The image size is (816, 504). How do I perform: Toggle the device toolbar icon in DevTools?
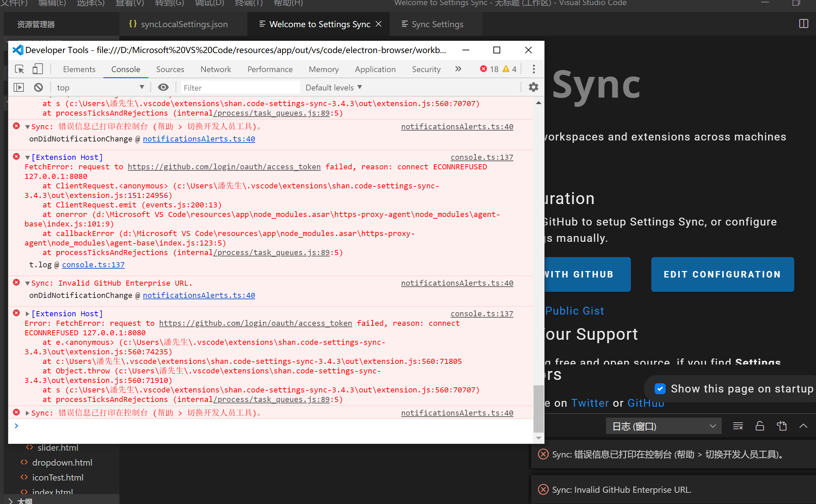37,69
